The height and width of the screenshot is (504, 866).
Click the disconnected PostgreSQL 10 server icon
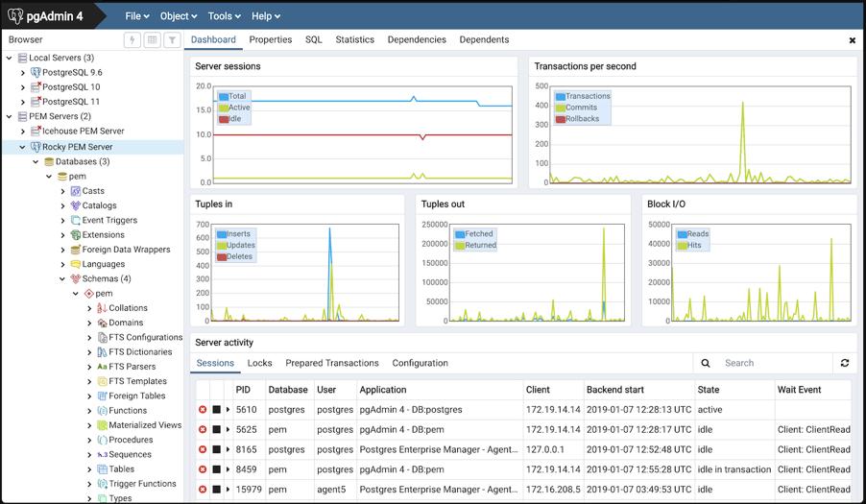(x=36, y=86)
